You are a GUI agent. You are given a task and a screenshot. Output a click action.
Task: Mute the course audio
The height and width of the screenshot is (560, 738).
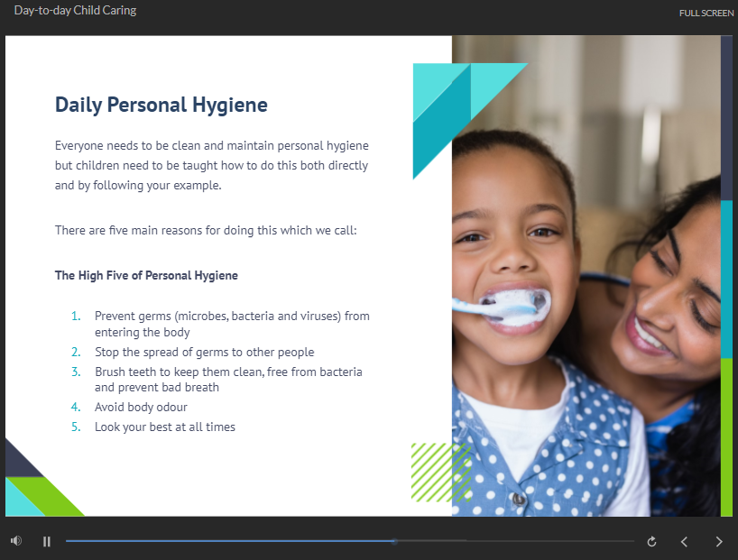click(16, 541)
